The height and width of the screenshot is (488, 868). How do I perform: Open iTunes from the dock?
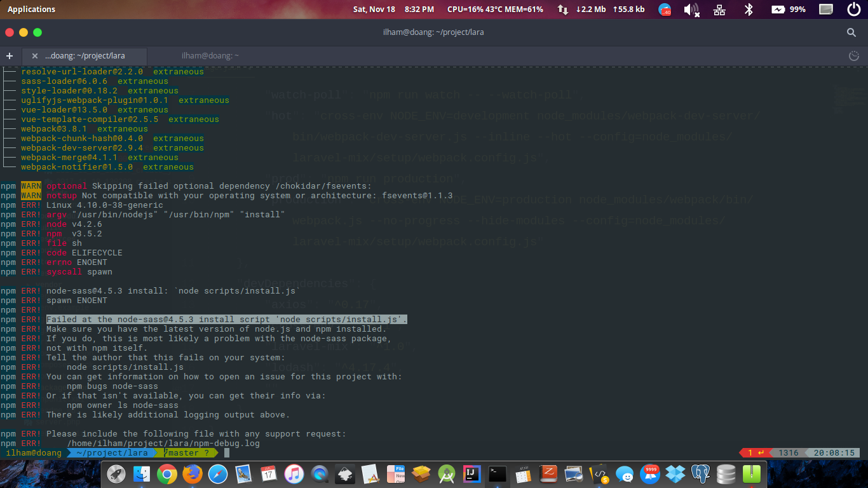(294, 474)
